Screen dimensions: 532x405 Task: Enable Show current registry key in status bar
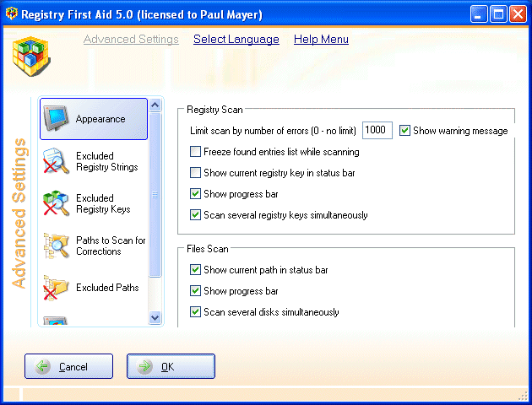[x=196, y=173]
